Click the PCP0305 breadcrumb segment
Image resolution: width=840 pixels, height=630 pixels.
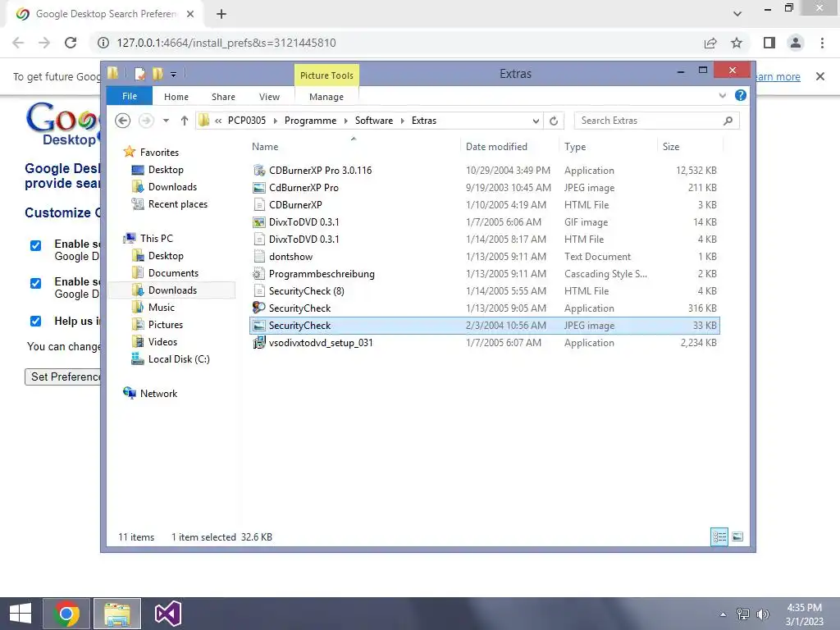pos(246,121)
